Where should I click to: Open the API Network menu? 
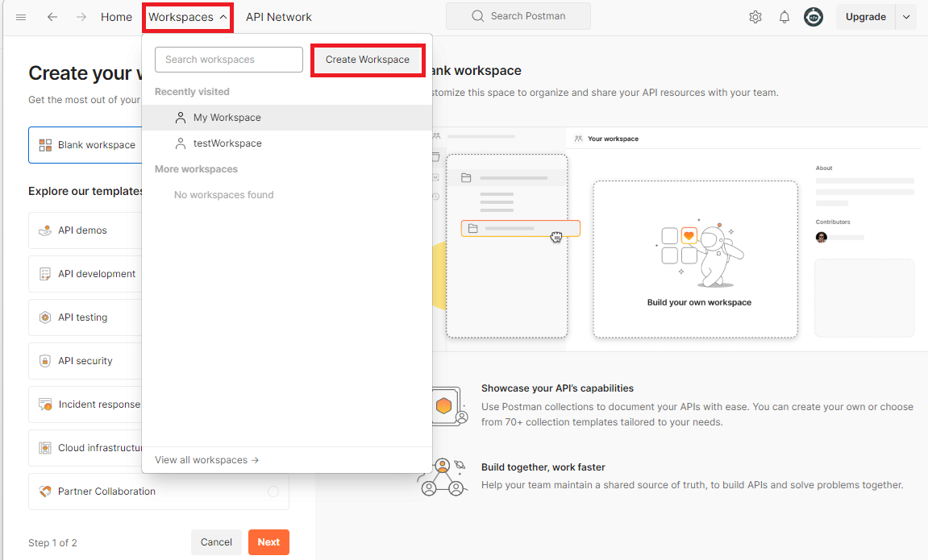tap(279, 17)
